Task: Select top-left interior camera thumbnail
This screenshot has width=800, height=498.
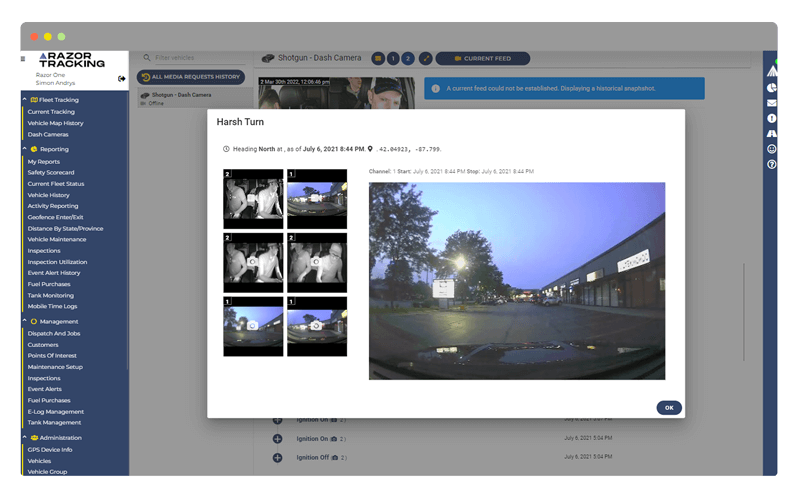Action: pyautogui.click(x=253, y=199)
